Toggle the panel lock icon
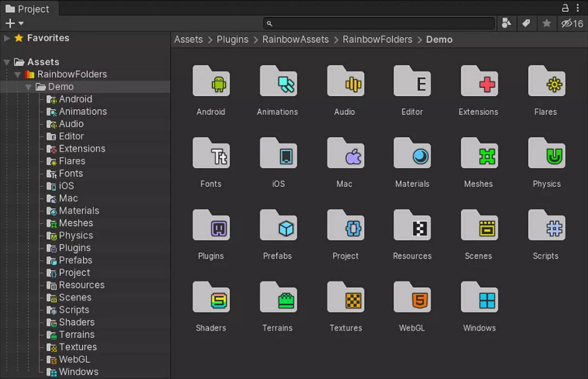Viewport: 588px width, 379px height. point(565,8)
